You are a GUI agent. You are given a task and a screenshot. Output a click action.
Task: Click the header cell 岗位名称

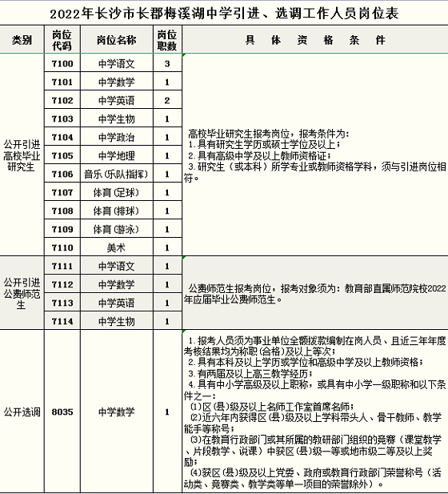pos(117,40)
